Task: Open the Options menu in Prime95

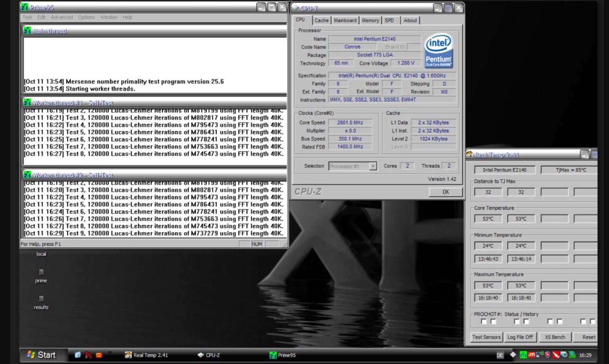Action: 86,17
